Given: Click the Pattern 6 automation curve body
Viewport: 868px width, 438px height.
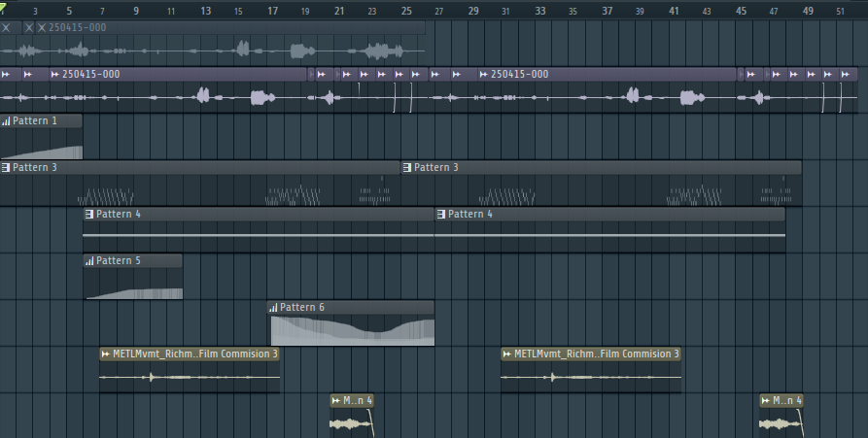Looking at the screenshot, I should tap(353, 331).
